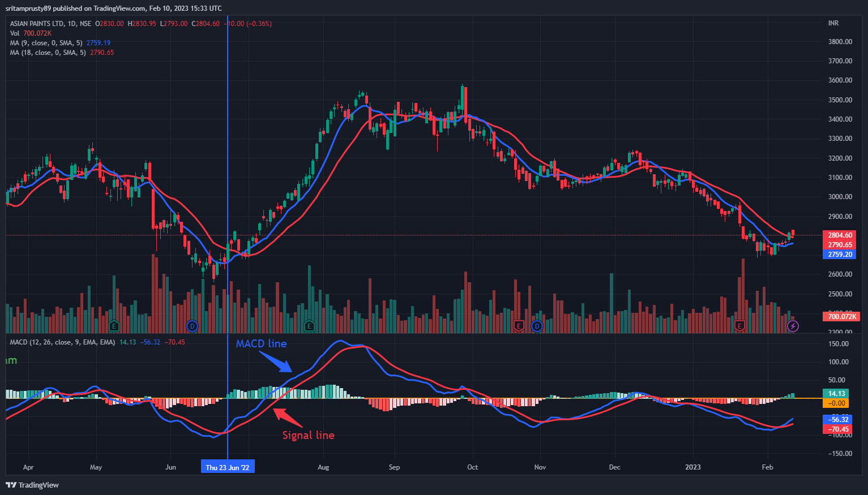
Task: Click the C2804.60 close value in the legend
Action: [206, 24]
